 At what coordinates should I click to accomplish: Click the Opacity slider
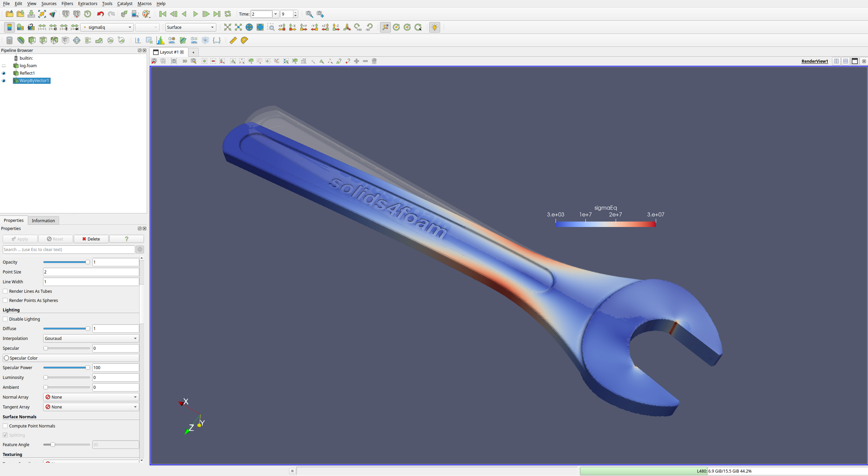tap(66, 262)
